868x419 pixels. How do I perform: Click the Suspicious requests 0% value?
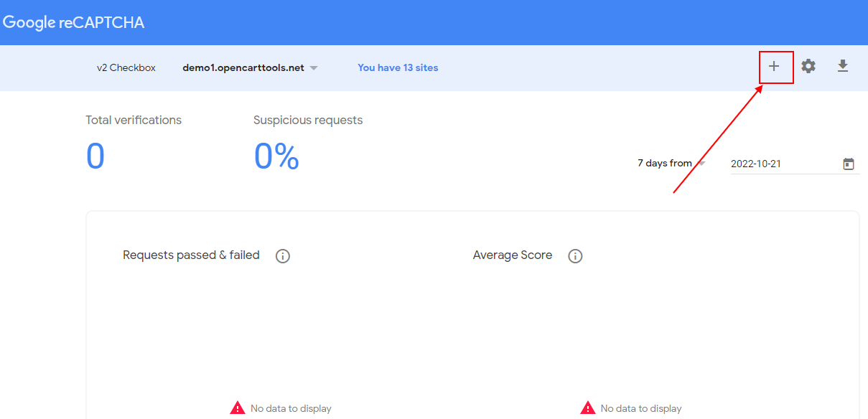pos(276,156)
